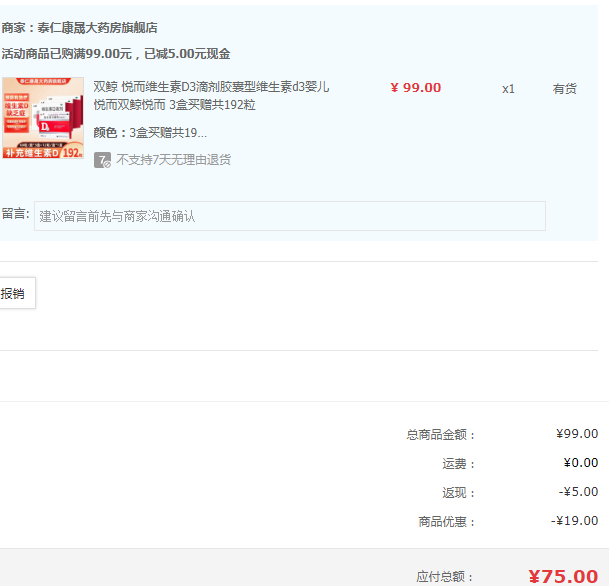Image resolution: width=609 pixels, height=586 pixels.
Task: Click the 应付总额 label
Action: click(x=444, y=577)
